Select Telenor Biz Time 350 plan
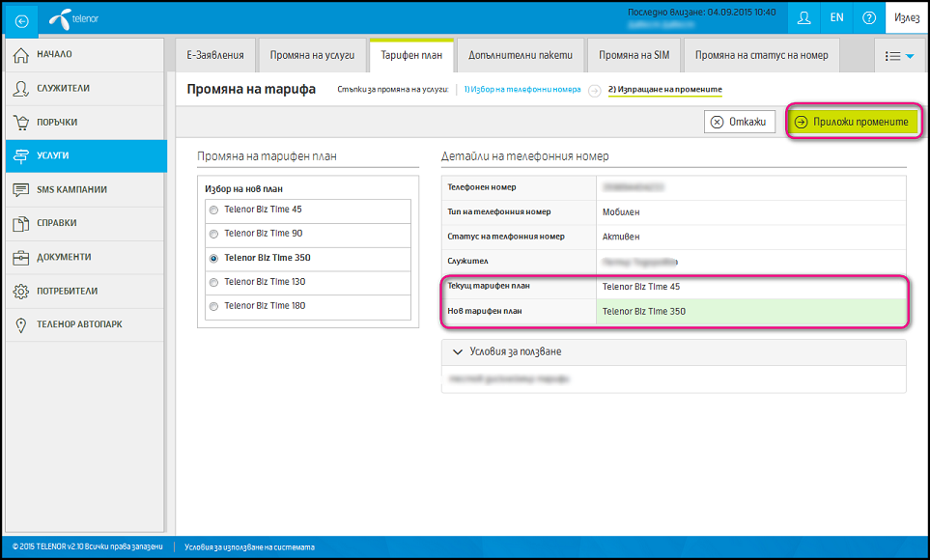The height and width of the screenshot is (560, 930). pos(213,259)
